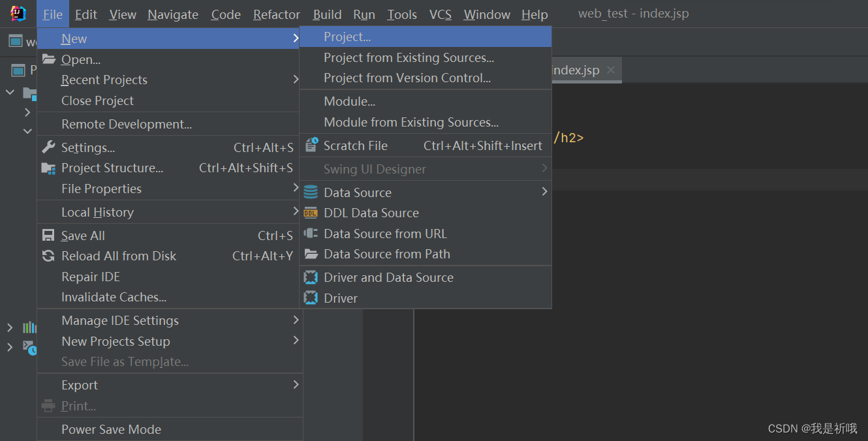
Task: Click the Project Structure folder icon
Action: pos(48,168)
